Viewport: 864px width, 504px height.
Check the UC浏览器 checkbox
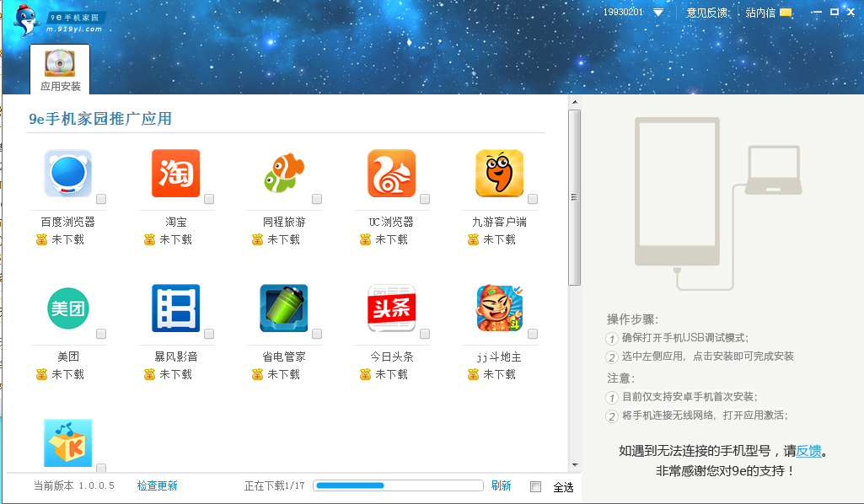click(x=425, y=199)
